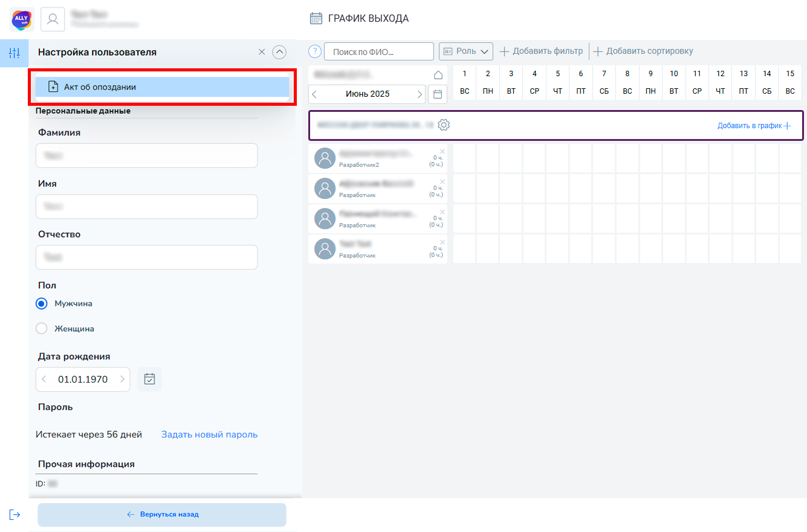Image resolution: width=807 pixels, height=532 pixels.
Task: Click the home icon above the calendar
Action: coord(438,75)
